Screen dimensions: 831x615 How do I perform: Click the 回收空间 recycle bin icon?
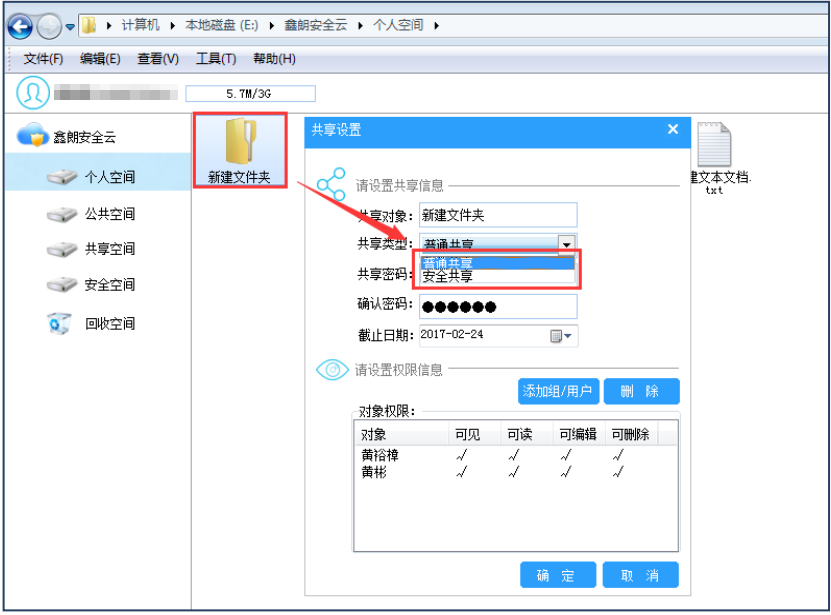pyautogui.click(x=59, y=323)
